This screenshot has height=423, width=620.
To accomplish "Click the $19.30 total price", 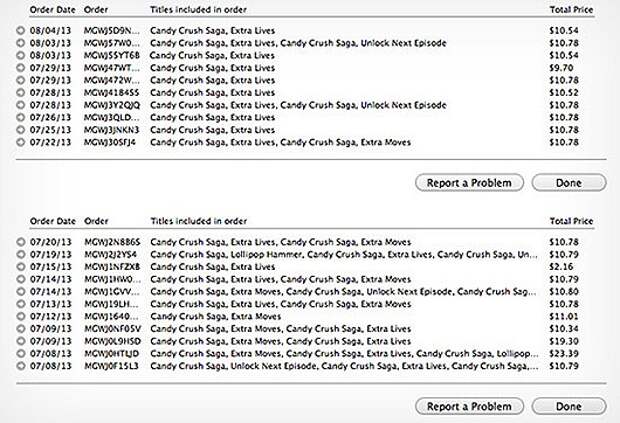I will (564, 341).
